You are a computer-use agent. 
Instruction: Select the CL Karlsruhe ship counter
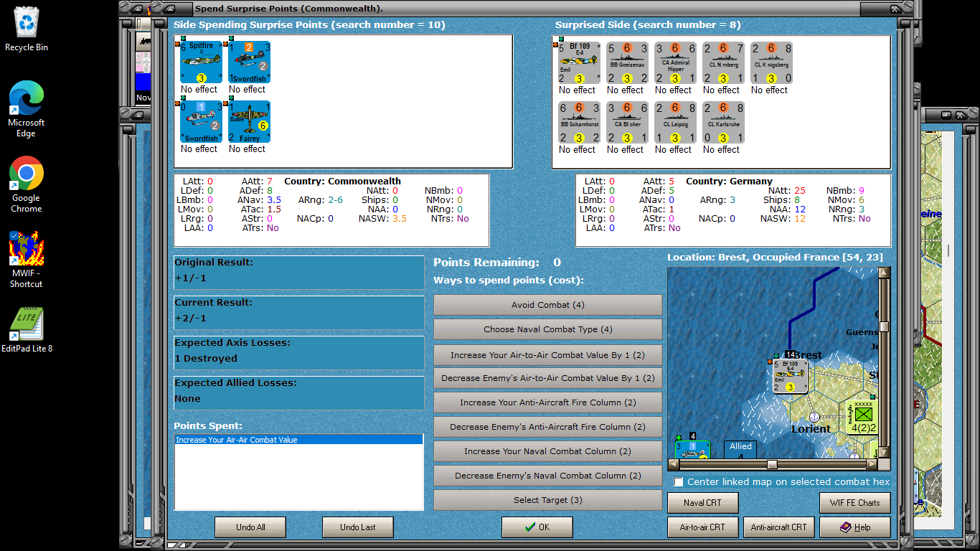(723, 123)
